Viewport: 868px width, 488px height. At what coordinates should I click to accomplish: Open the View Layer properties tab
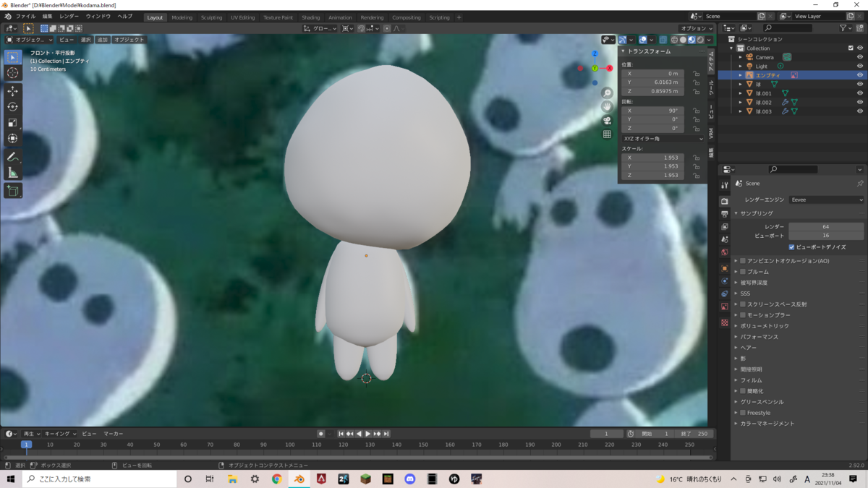(x=725, y=227)
